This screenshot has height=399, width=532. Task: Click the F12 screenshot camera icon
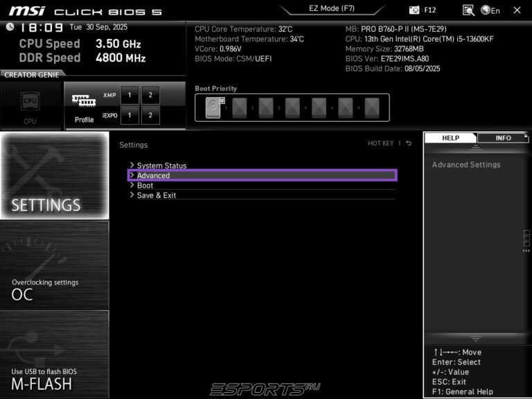click(415, 10)
